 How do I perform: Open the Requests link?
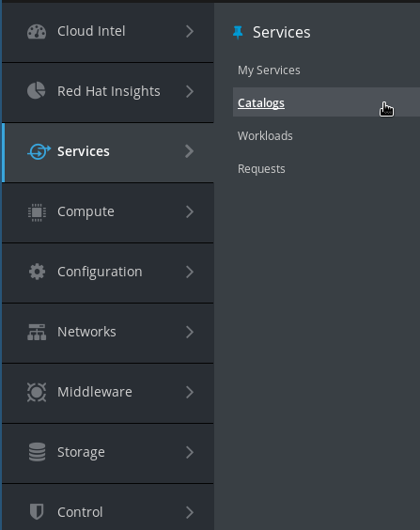[x=261, y=168]
